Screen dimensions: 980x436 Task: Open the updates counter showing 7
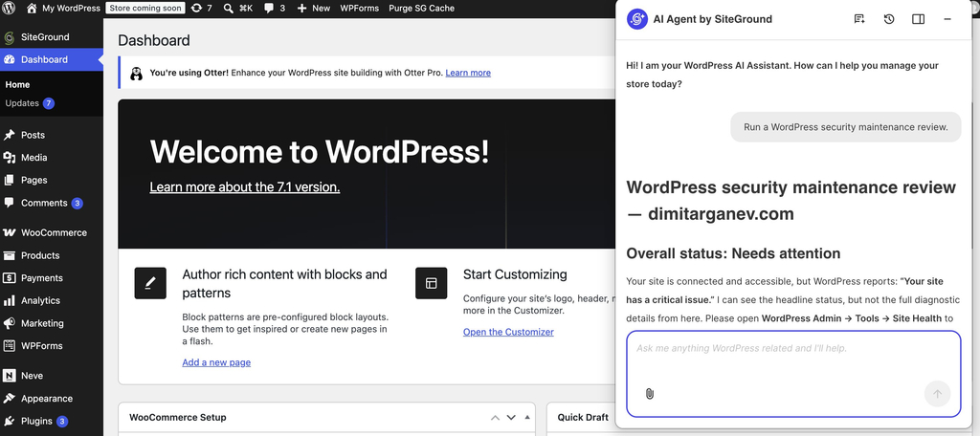point(201,8)
